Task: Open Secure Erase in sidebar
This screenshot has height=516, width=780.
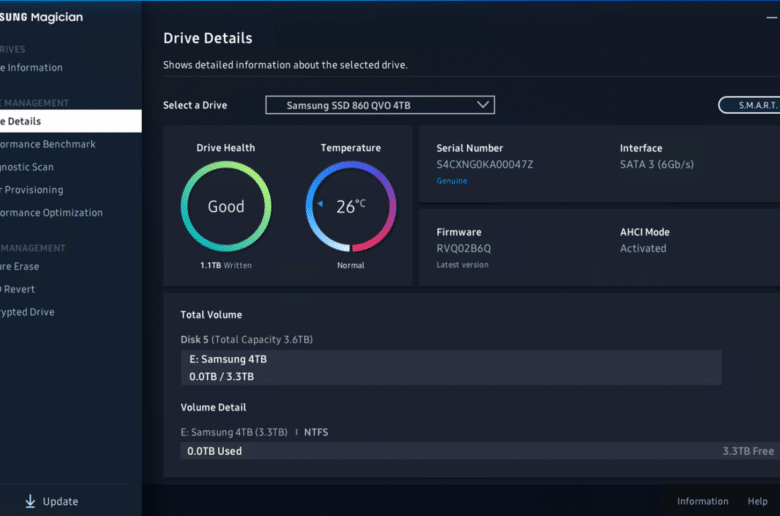Action: click(x=19, y=267)
